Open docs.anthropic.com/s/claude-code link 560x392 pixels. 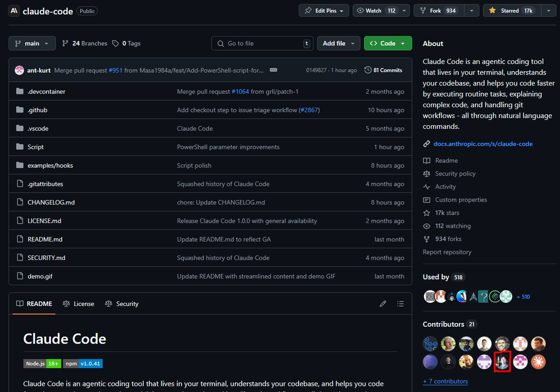coord(483,144)
